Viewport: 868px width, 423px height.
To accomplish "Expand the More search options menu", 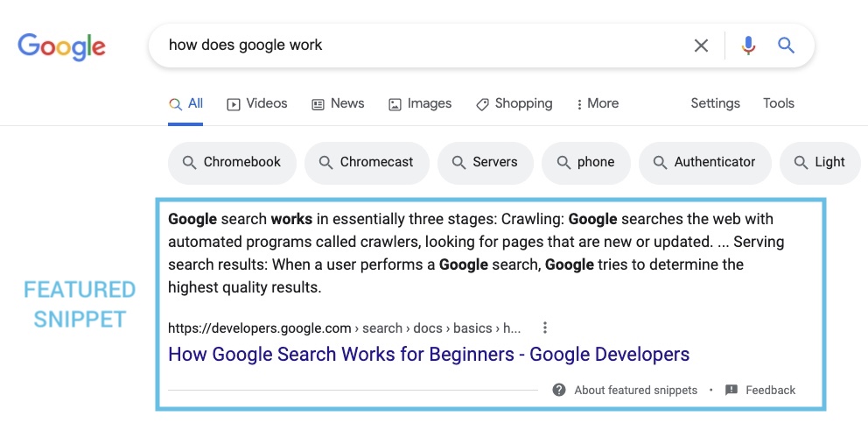I will point(598,103).
